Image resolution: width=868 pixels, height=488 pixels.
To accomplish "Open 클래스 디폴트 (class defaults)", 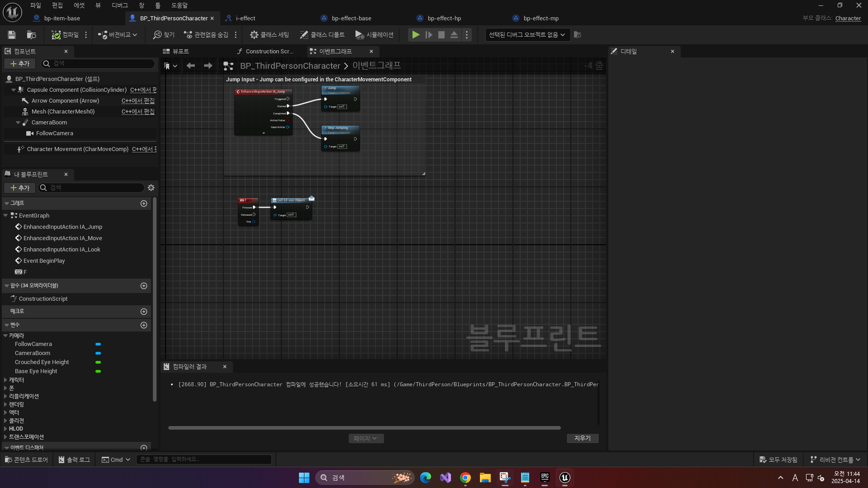I will pyautogui.click(x=322, y=35).
